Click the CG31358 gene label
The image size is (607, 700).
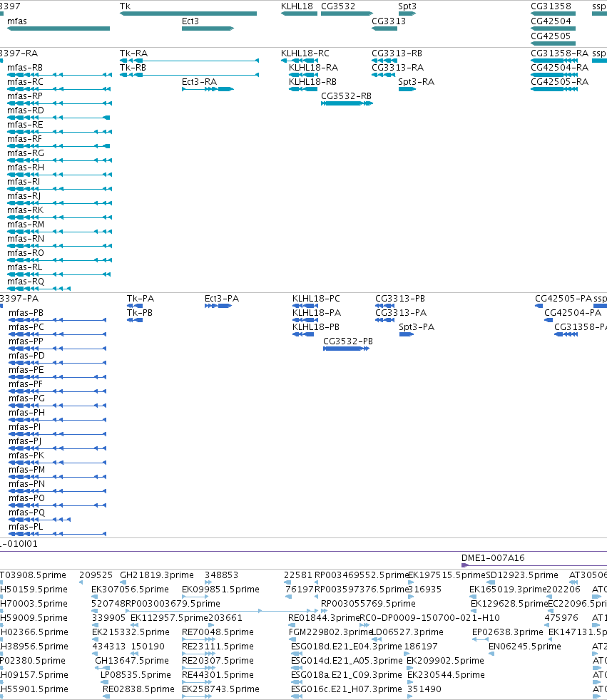coord(551,6)
